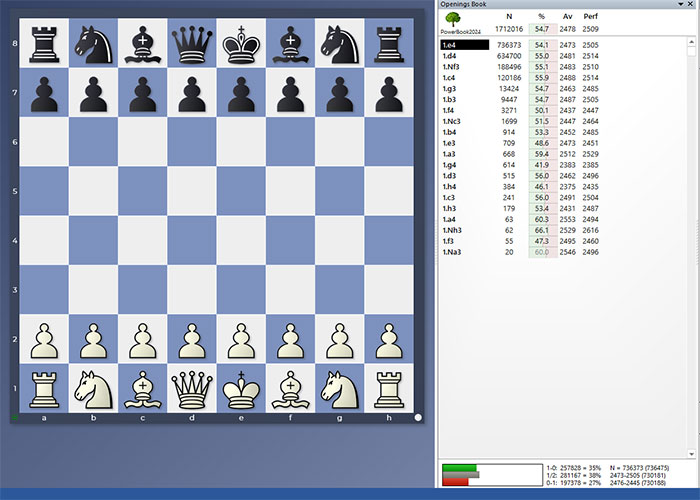Image resolution: width=700 pixels, height=500 pixels.
Task: Select the white pawn on c2
Action: point(142,341)
